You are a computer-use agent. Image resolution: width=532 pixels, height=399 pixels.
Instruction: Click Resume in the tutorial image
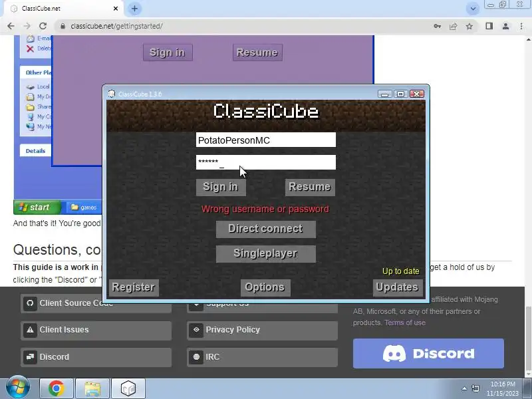[257, 53]
